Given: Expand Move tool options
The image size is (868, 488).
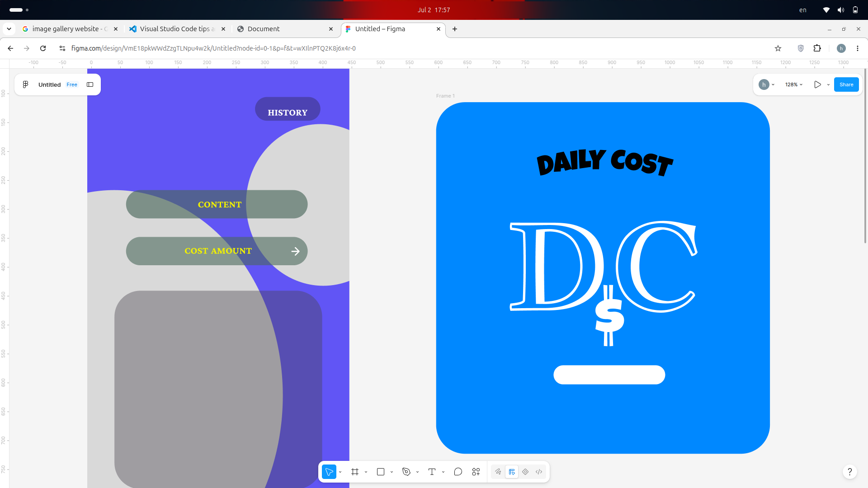Looking at the screenshot, I should coord(340,472).
